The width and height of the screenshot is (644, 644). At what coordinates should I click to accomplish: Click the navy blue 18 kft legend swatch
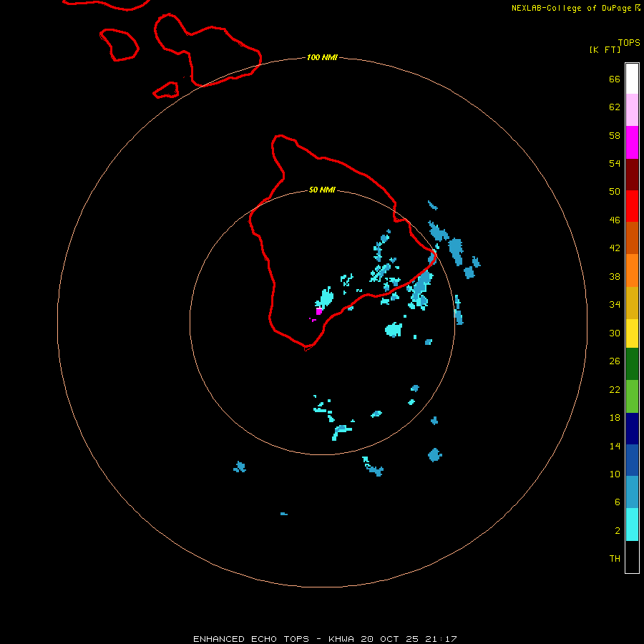point(632,429)
